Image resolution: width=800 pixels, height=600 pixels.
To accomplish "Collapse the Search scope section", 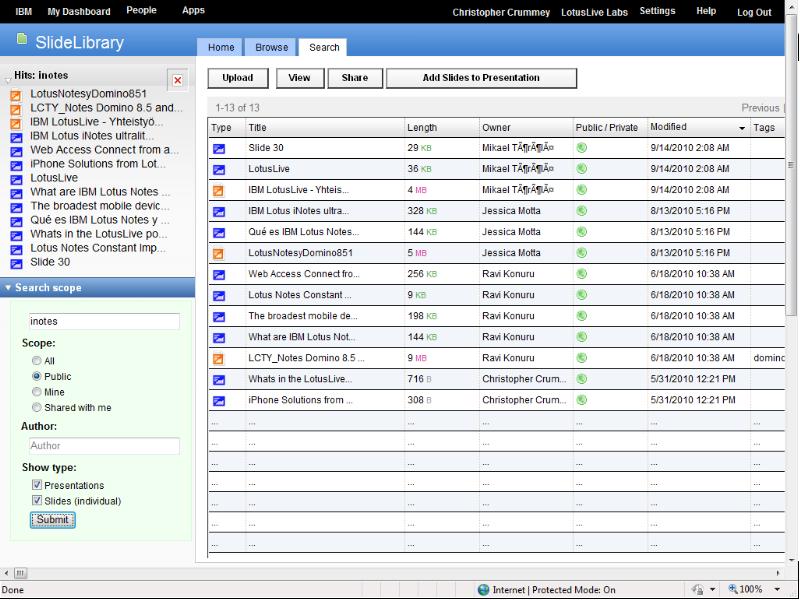I will (9, 288).
